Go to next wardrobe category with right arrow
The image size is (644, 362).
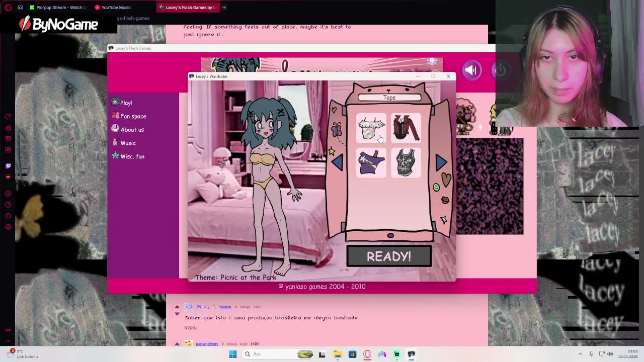click(441, 162)
